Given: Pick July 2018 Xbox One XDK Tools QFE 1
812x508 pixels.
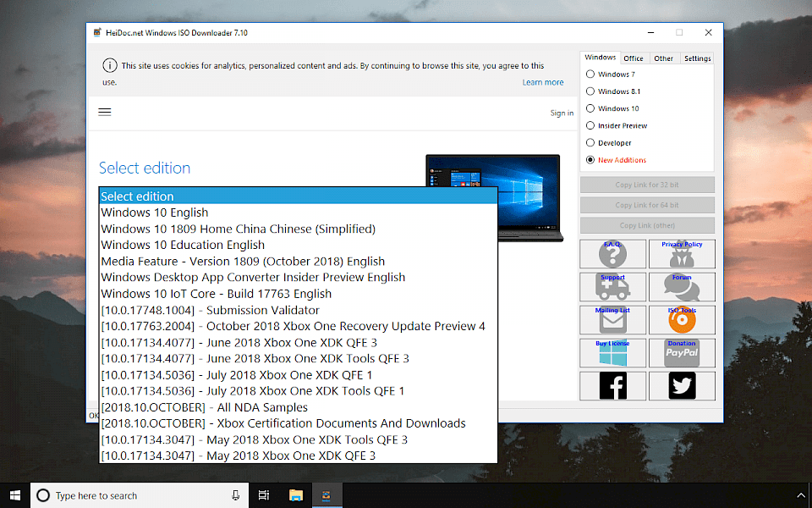Looking at the screenshot, I should [299, 391].
